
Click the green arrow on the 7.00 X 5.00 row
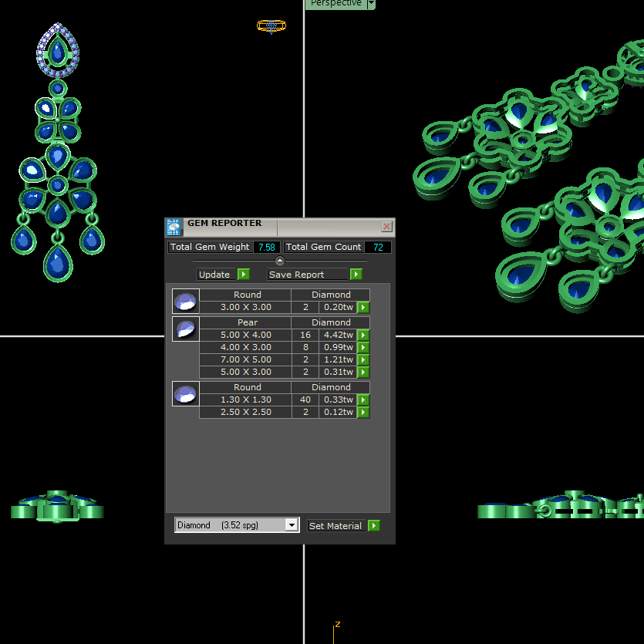pyautogui.click(x=362, y=360)
